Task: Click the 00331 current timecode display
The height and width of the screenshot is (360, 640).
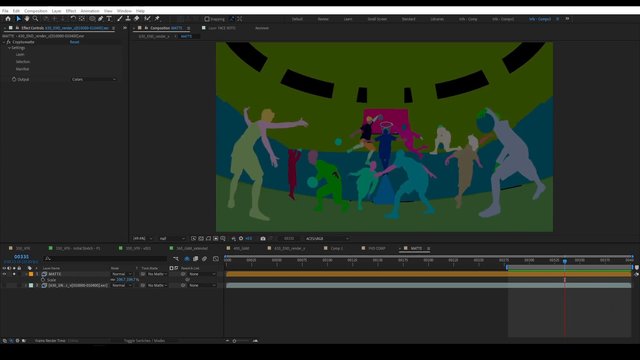Action: point(21,256)
